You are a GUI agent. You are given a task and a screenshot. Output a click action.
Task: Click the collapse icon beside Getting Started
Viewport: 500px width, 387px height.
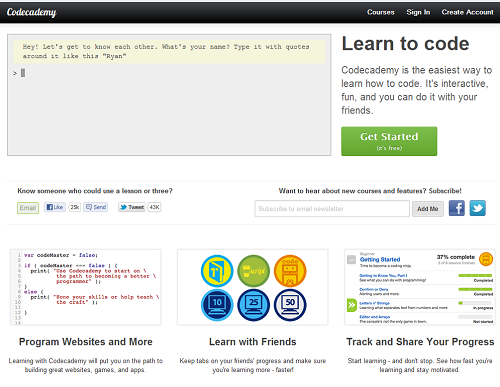351,260
